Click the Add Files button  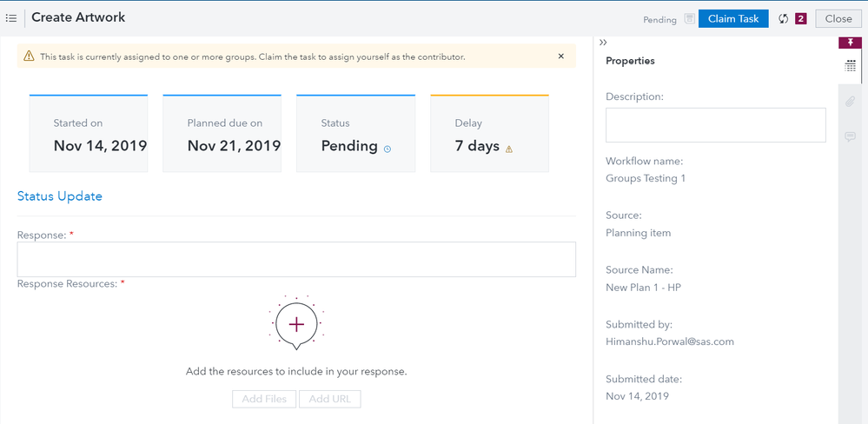(x=264, y=399)
